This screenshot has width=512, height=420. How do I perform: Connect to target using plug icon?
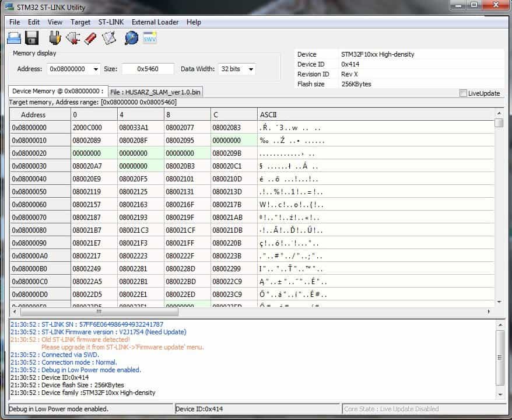[55, 38]
